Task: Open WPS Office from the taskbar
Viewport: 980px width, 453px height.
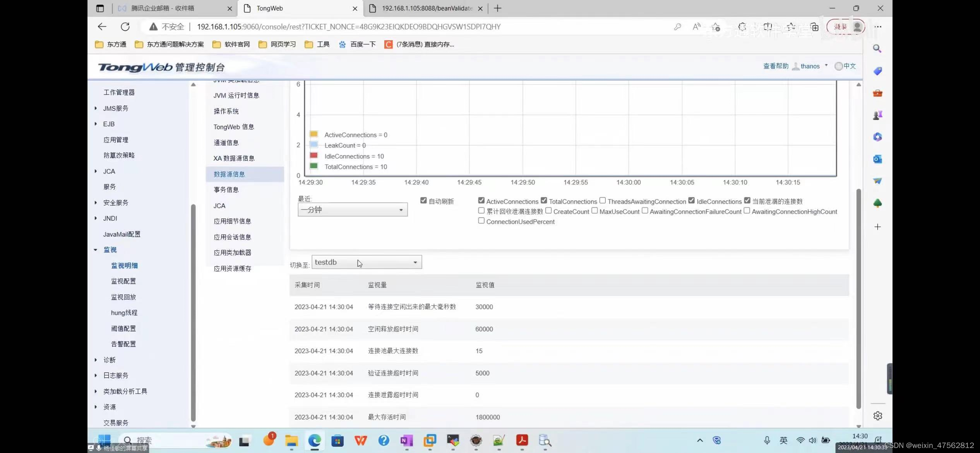Action: [x=360, y=441]
